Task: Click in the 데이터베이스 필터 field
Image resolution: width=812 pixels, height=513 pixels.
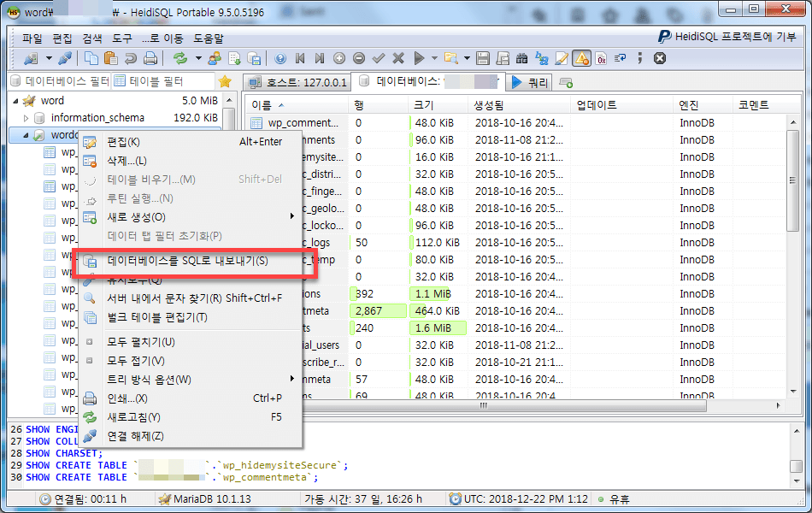Action: [60, 81]
